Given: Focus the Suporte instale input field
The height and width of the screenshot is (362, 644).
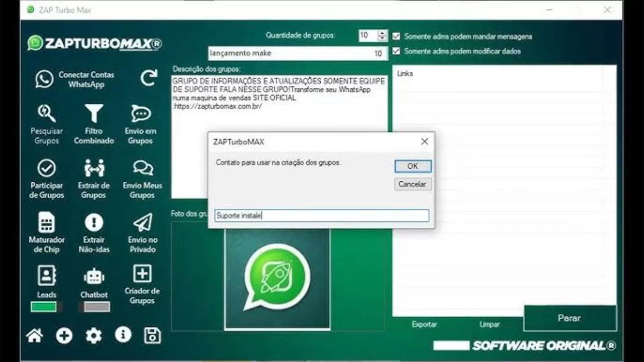Looking at the screenshot, I should point(322,216).
